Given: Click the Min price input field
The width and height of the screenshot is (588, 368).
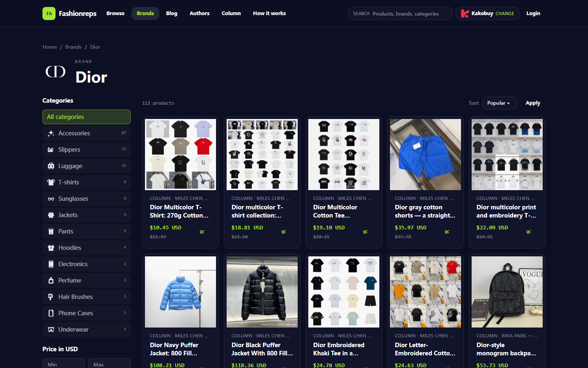Looking at the screenshot, I should (64, 364).
